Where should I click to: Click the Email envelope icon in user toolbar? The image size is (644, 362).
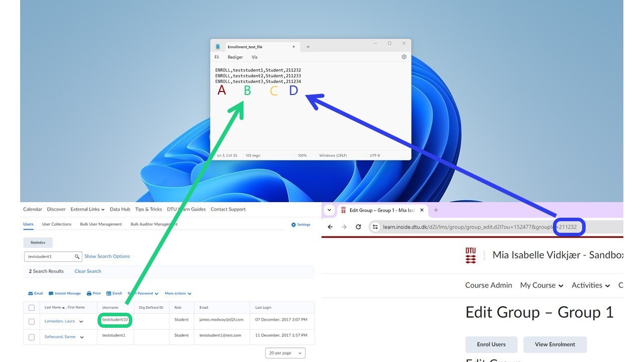(x=31, y=294)
